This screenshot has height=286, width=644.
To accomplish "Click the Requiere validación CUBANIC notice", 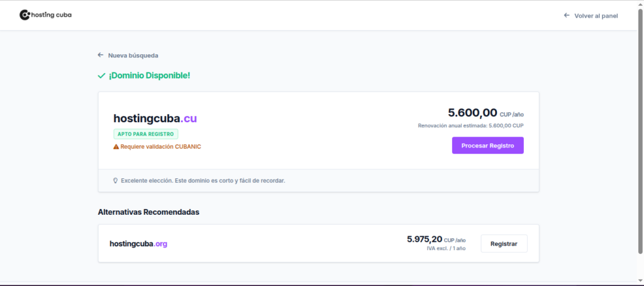I will tap(161, 147).
